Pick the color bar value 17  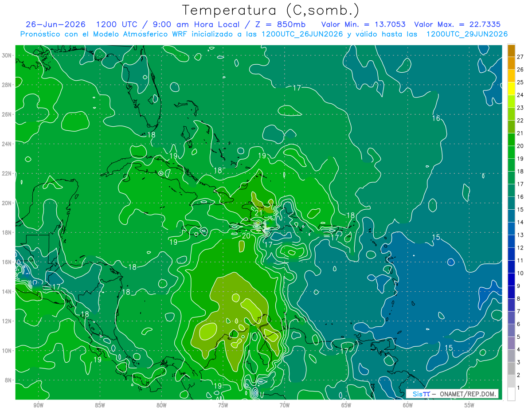(x=520, y=184)
